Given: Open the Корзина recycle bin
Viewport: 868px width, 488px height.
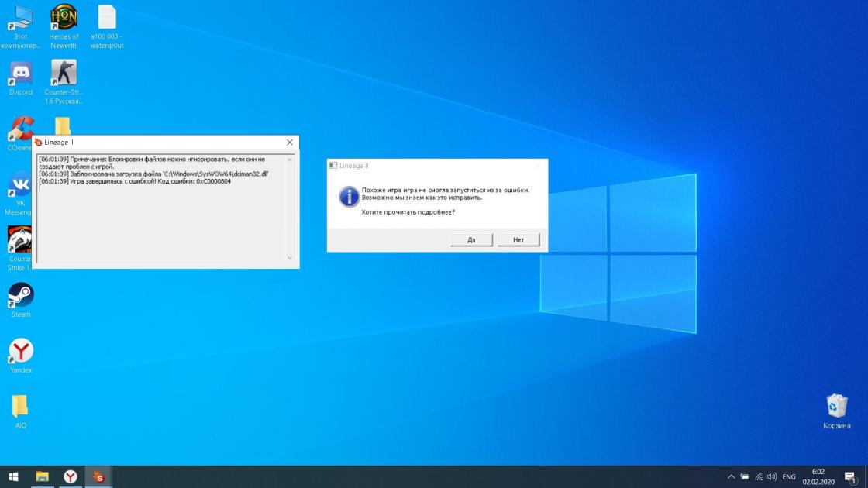Looking at the screenshot, I should pyautogui.click(x=837, y=407).
